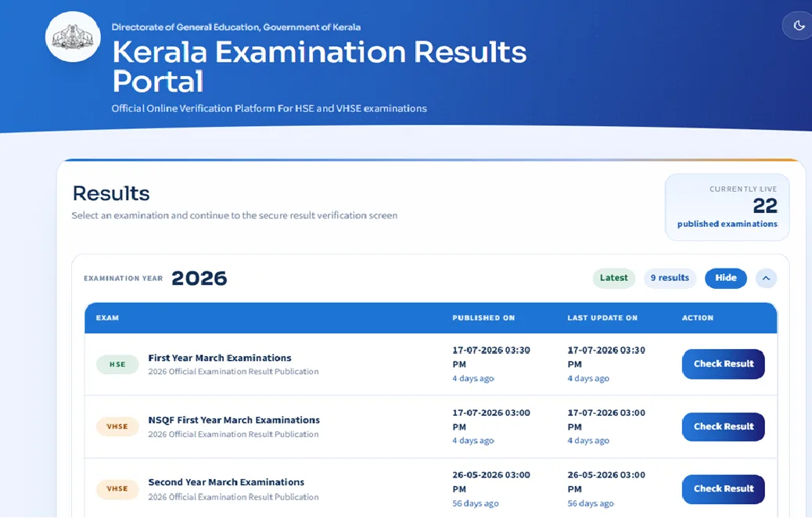Click the VHSE tag beside Second Year March
The height and width of the screenshot is (519, 812).
click(117, 489)
